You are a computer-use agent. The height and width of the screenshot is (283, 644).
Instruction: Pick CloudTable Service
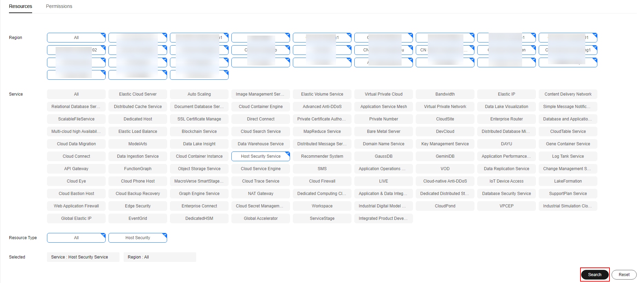[568, 131]
